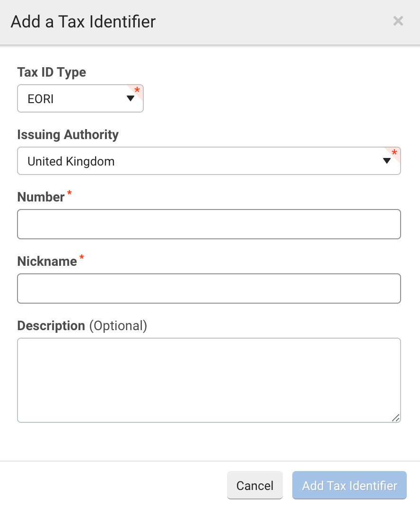Click the Nickname field label
Image resolution: width=420 pixels, height=507 pixels.
click(47, 261)
